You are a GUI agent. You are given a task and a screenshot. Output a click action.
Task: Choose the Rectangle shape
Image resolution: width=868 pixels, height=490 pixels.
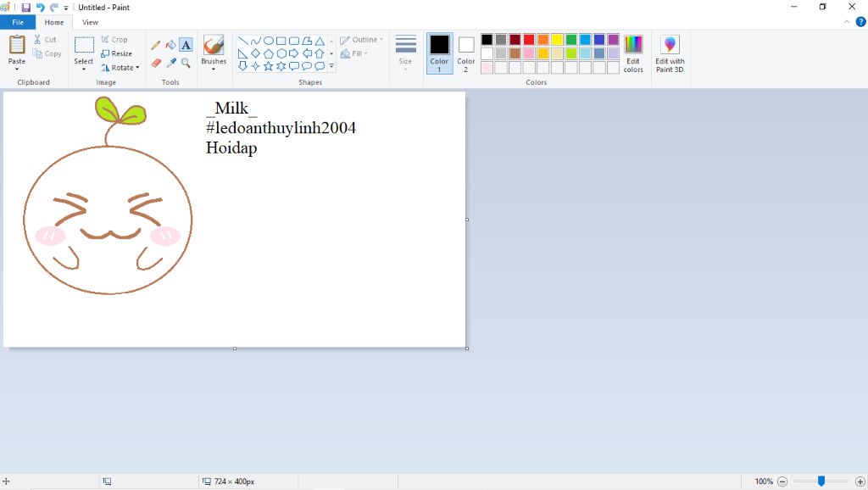pyautogui.click(x=281, y=41)
